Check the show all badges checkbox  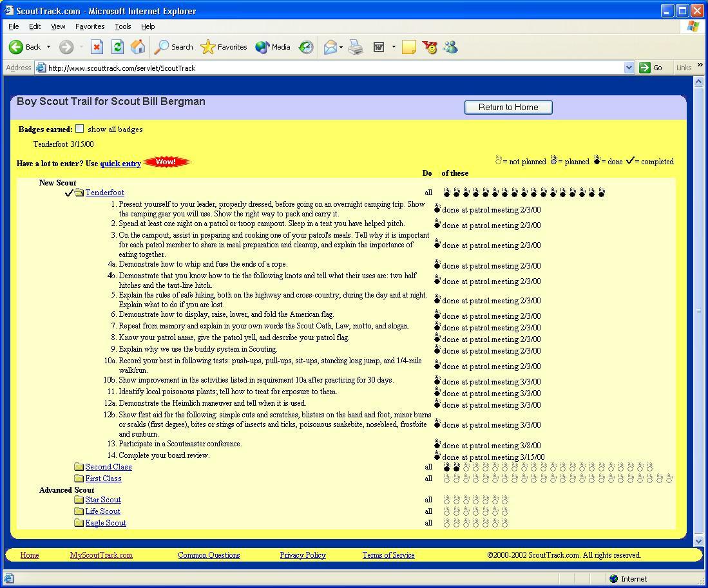pos(80,129)
